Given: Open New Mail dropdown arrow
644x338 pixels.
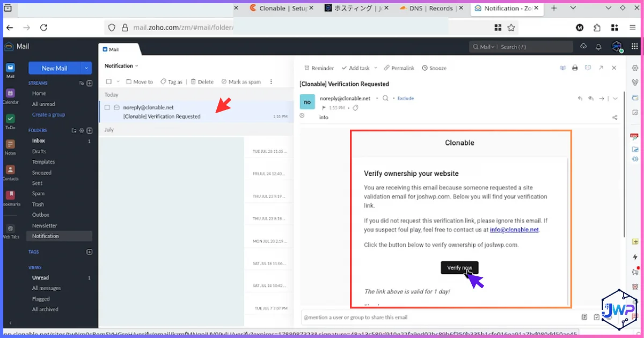Looking at the screenshot, I should click(x=86, y=68).
